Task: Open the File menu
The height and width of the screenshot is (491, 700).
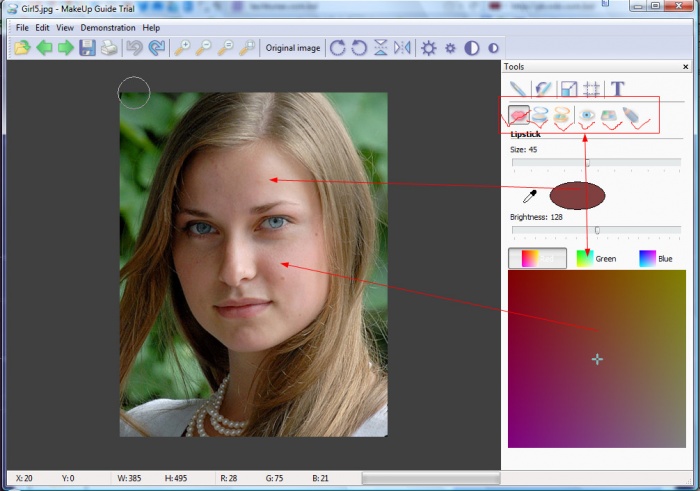Action: point(22,28)
